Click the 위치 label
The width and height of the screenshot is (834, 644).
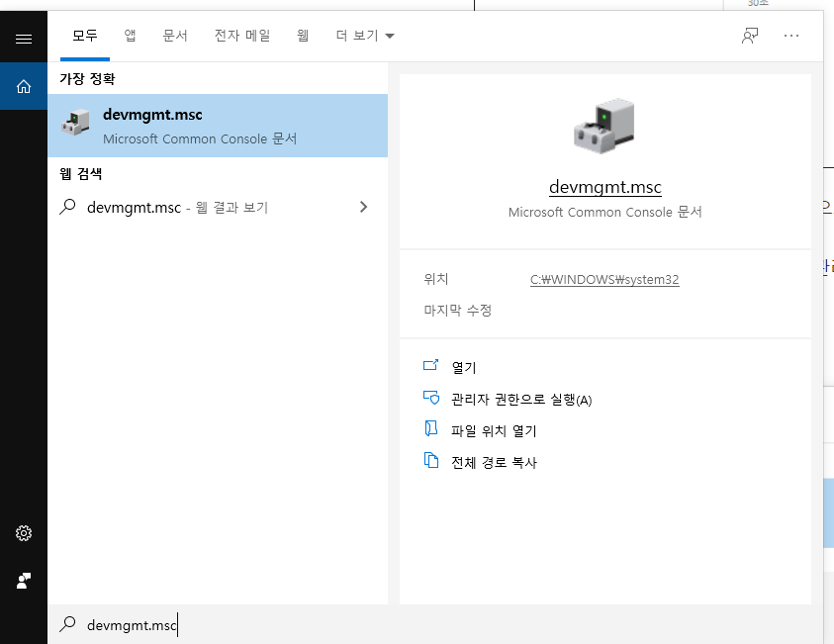point(436,279)
